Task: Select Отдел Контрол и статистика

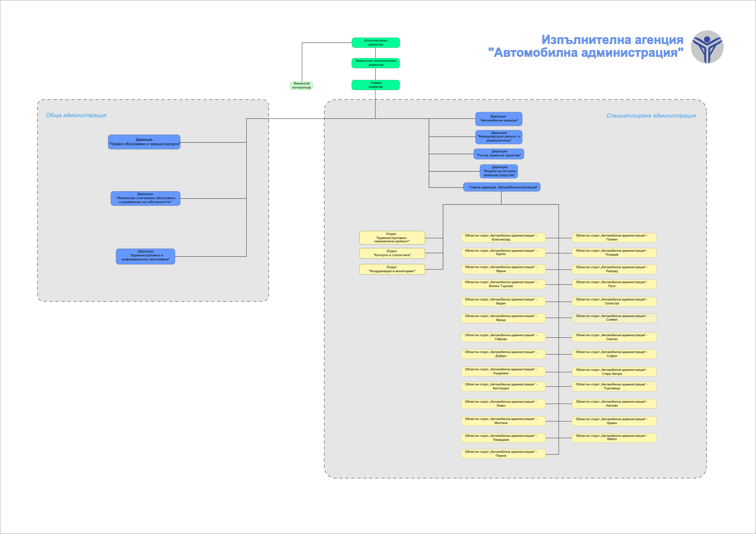Action: pyautogui.click(x=392, y=253)
